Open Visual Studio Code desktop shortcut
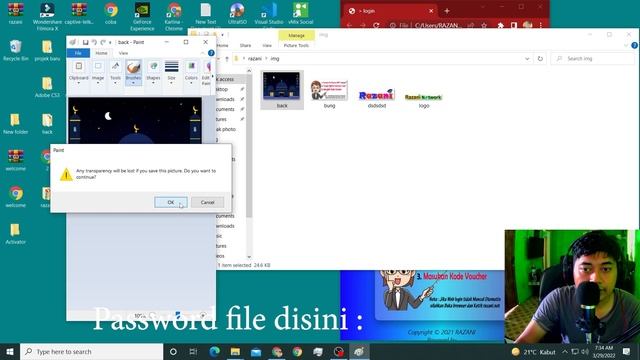 [269, 14]
